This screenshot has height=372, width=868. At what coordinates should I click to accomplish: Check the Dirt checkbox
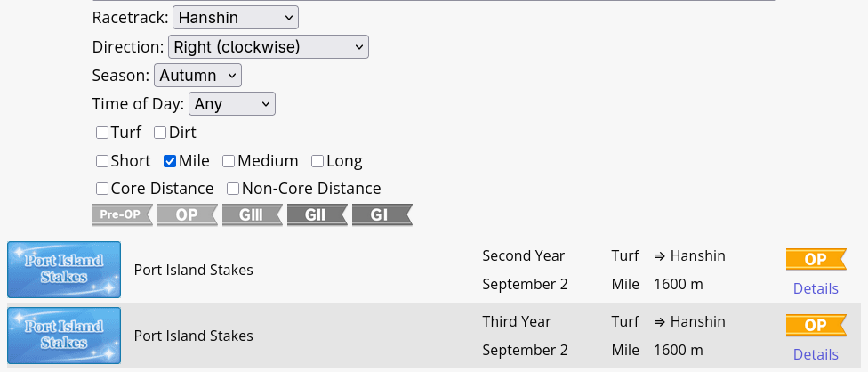pos(160,133)
